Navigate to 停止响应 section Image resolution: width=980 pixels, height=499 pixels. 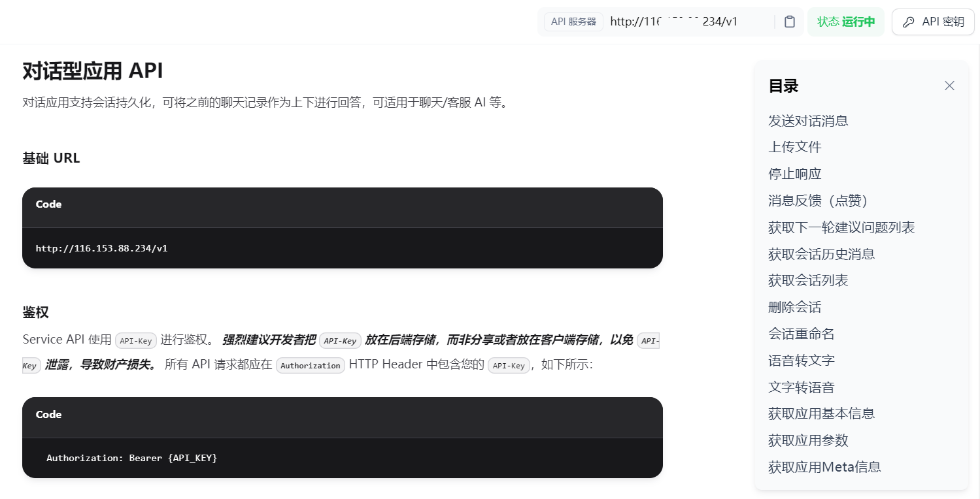click(x=795, y=174)
